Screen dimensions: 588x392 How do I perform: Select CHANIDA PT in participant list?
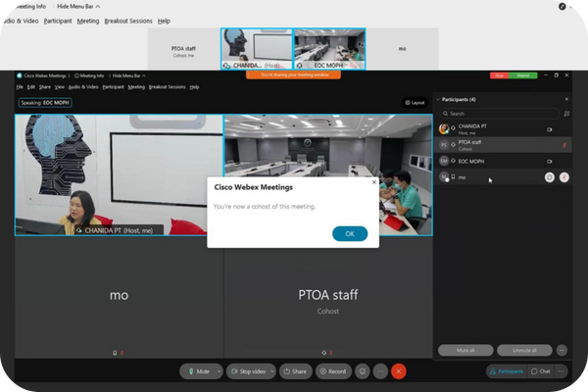(x=503, y=129)
